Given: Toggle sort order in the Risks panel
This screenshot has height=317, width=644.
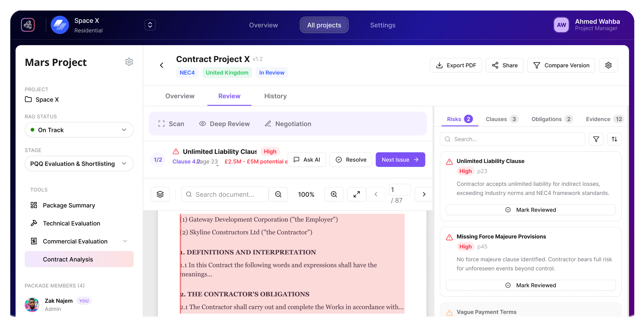Looking at the screenshot, I should 614,139.
